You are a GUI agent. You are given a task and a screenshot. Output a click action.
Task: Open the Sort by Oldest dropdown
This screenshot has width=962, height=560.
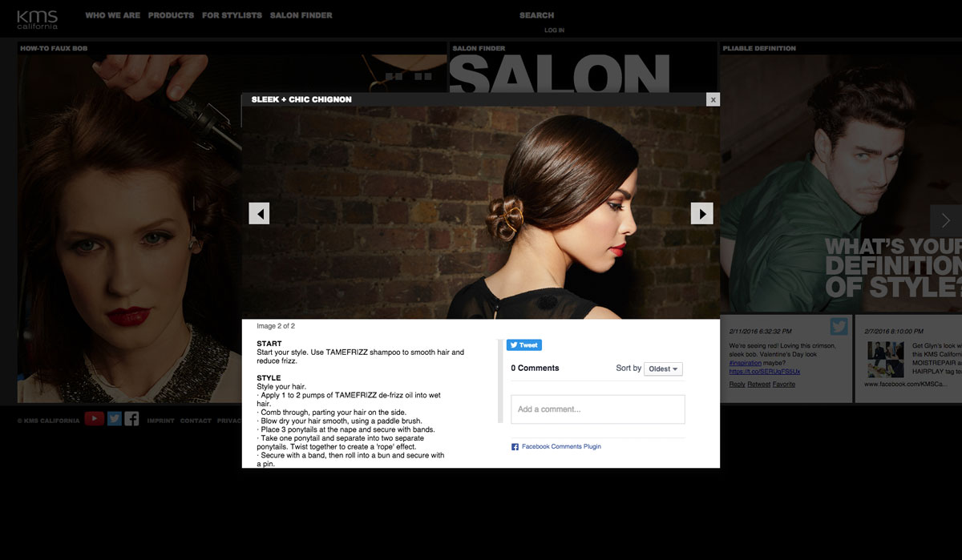tap(665, 369)
